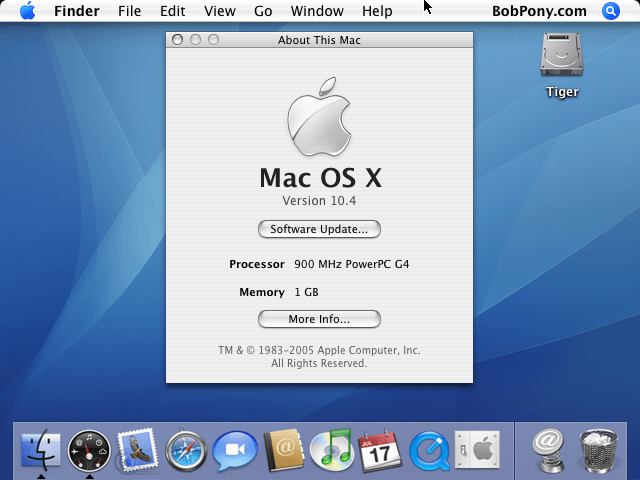This screenshot has height=480, width=640.
Task: Open the File menu
Action: click(x=129, y=11)
